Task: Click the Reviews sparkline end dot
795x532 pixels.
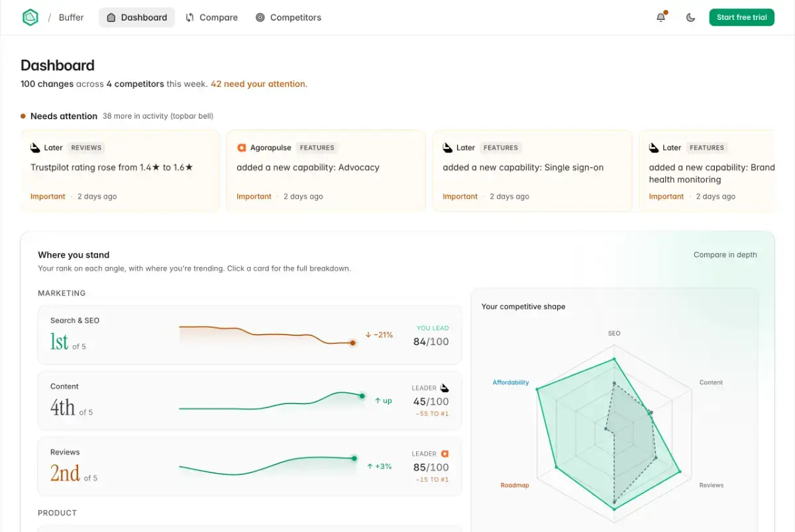Action: point(354,458)
